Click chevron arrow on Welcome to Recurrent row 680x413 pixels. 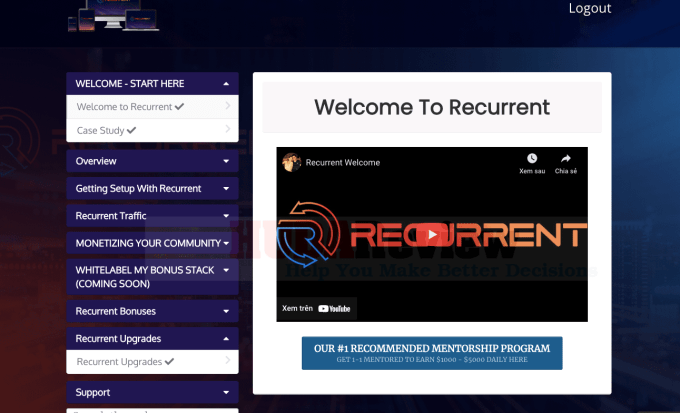pyautogui.click(x=228, y=105)
